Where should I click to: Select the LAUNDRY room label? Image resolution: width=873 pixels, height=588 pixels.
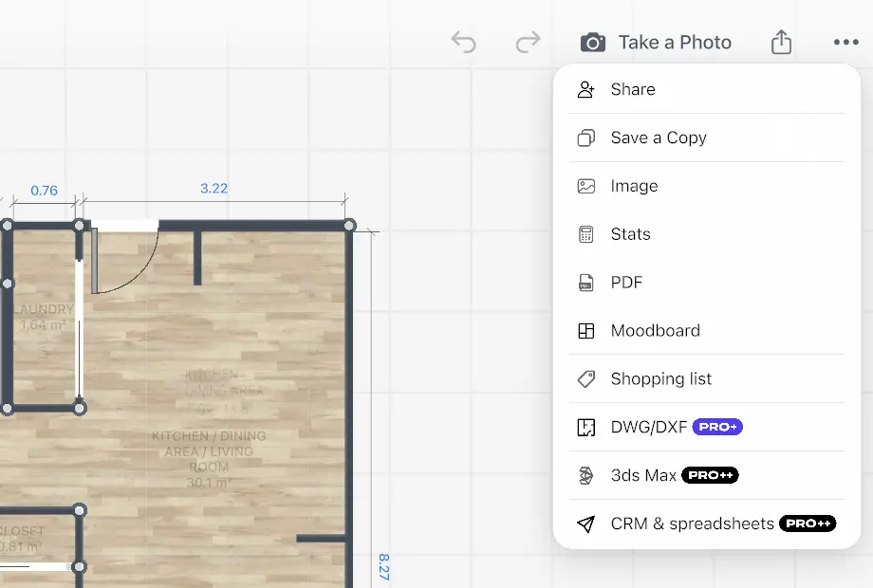[x=44, y=309]
